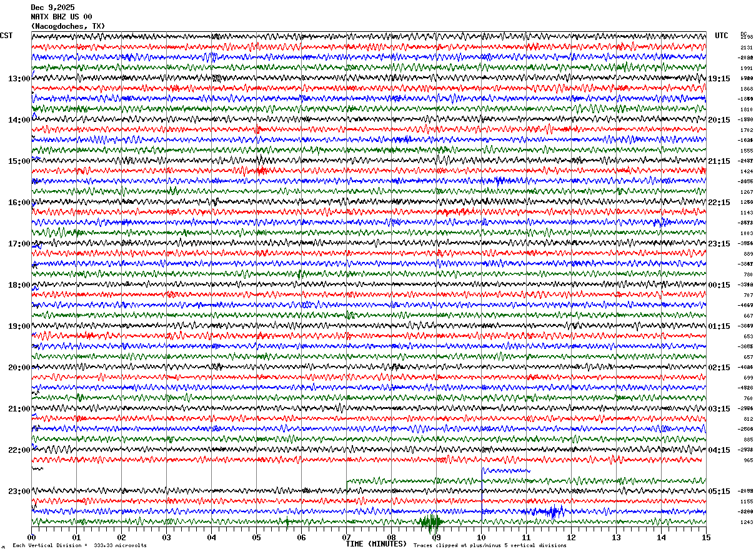
Task: Click the 'CST' time zone label
Action: (x=6, y=36)
